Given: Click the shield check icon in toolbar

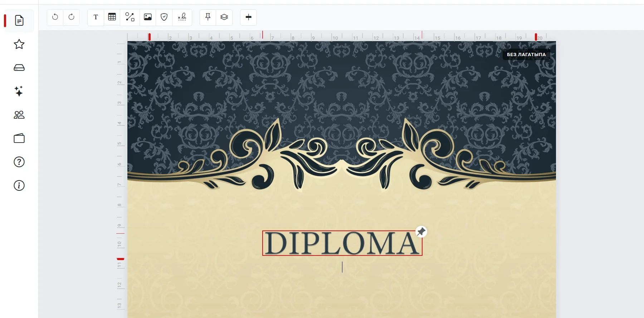Looking at the screenshot, I should [x=164, y=17].
